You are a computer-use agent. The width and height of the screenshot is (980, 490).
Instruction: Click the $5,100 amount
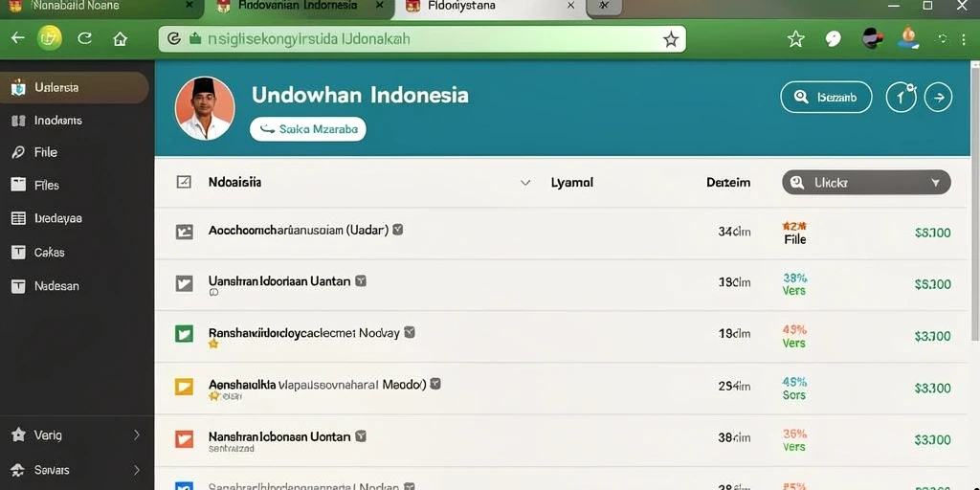point(932,284)
